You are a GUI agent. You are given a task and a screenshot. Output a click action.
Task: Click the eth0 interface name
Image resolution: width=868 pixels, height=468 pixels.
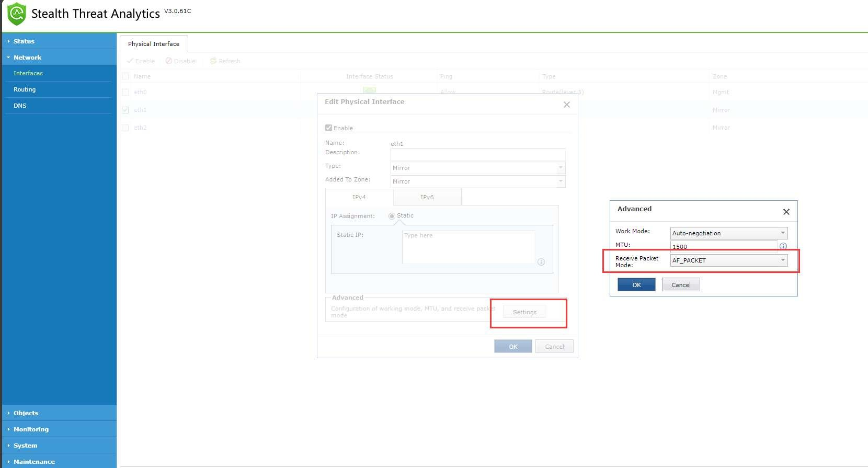140,92
